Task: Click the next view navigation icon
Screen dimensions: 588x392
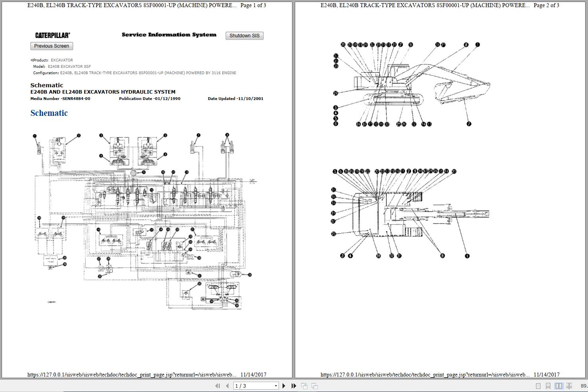Action: (x=314, y=385)
